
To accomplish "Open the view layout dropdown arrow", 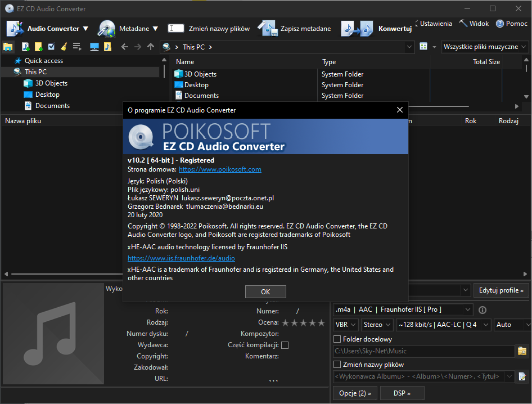I will [x=434, y=47].
